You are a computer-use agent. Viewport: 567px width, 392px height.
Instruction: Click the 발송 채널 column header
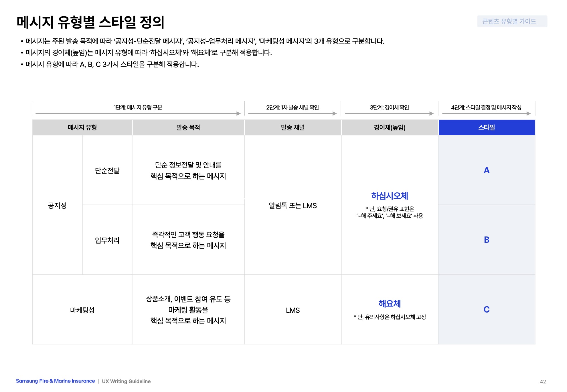point(293,128)
